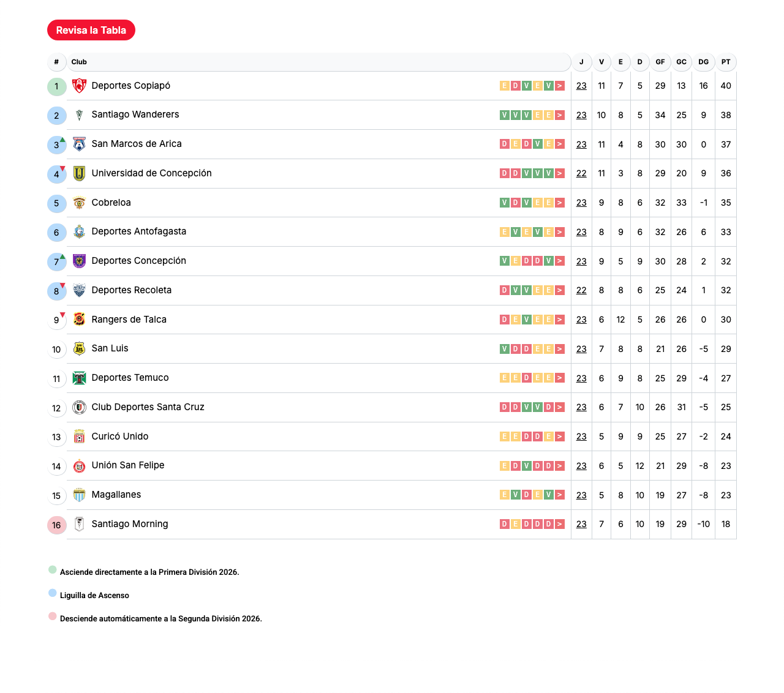Open matches played link for Universidad de Concepción
This screenshot has height=693, width=784.
[581, 173]
